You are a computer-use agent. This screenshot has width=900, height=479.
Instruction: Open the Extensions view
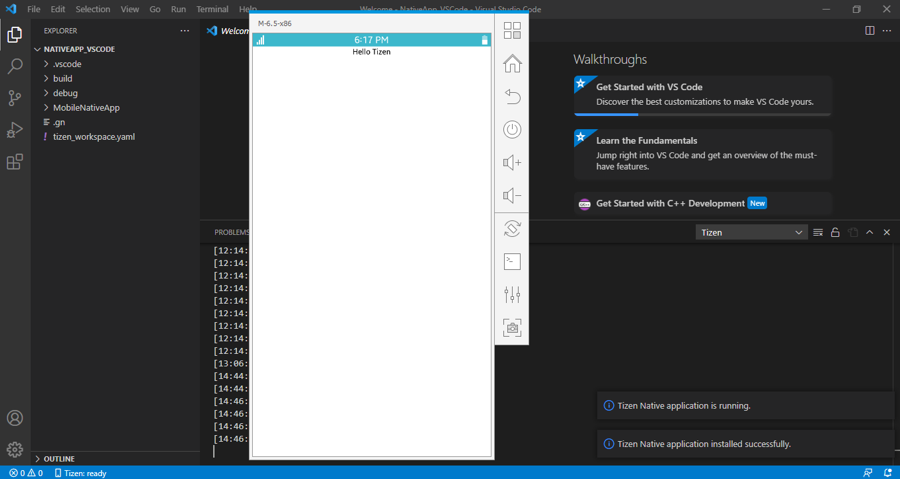coord(15,162)
